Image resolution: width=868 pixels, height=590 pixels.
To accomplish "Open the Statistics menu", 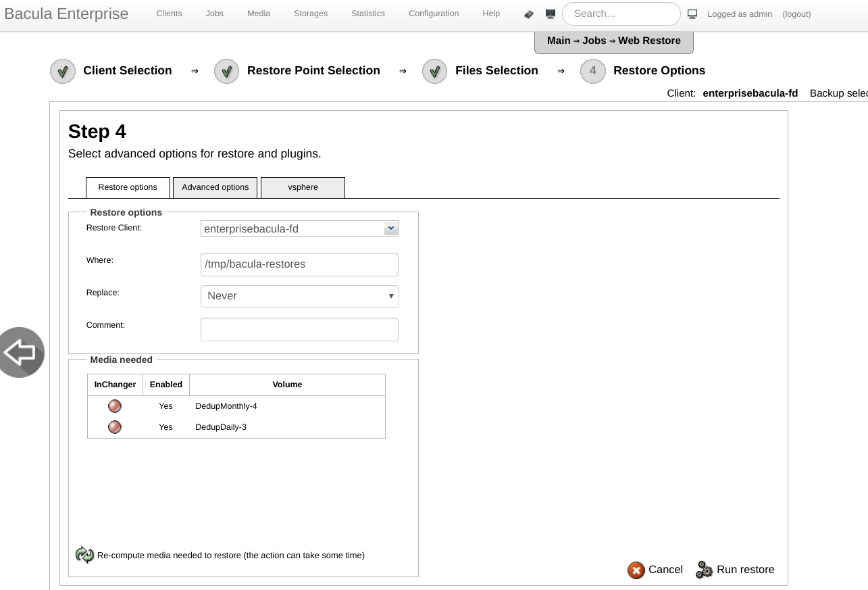I will [368, 14].
